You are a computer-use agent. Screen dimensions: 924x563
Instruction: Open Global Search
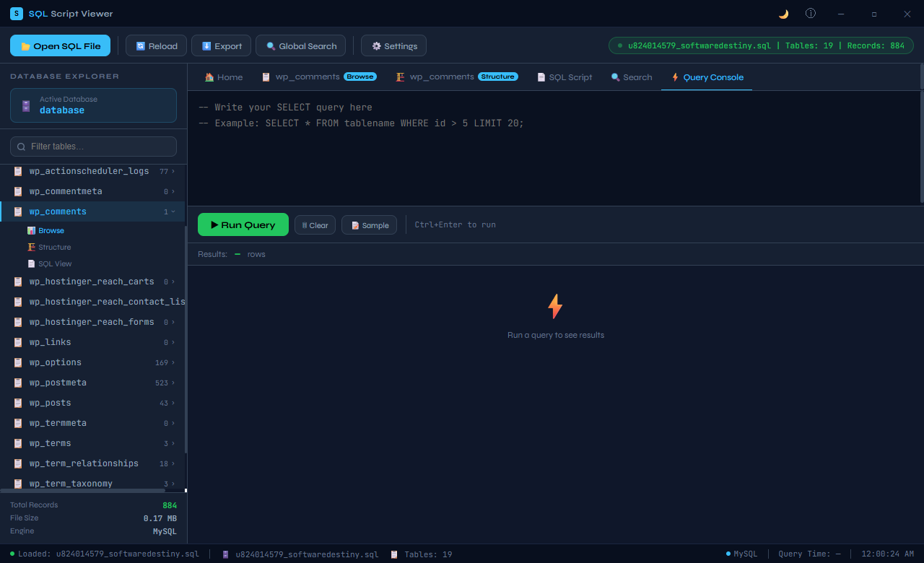[300, 45]
